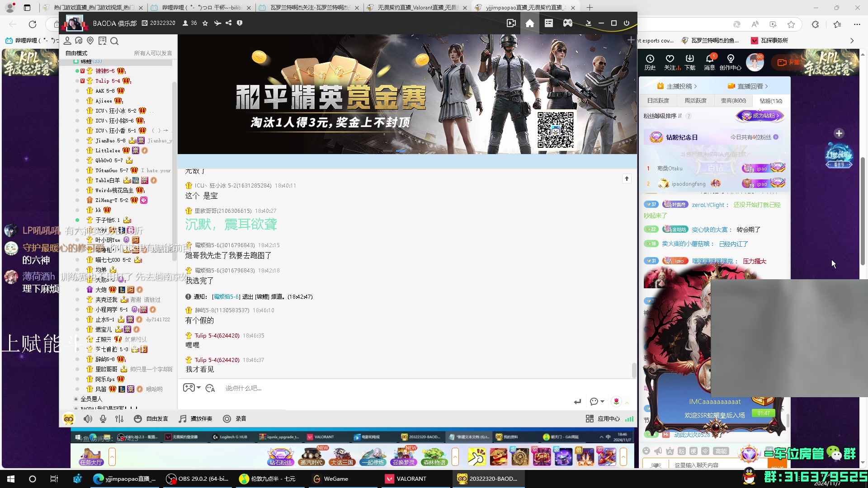Toggle 粉丝等级排序 sort order
This screenshot has height=488, width=868.
click(x=663, y=116)
